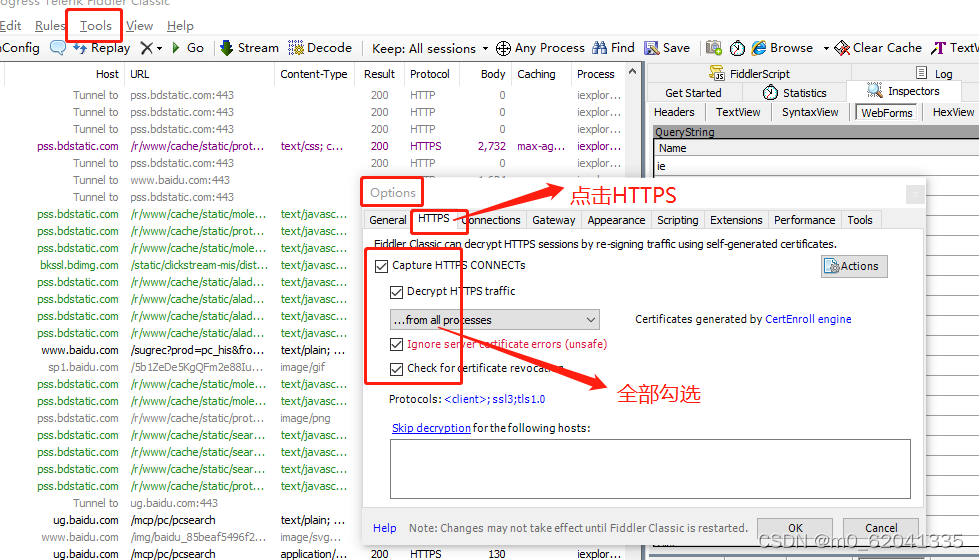Close the Options dialog with X

915,195
